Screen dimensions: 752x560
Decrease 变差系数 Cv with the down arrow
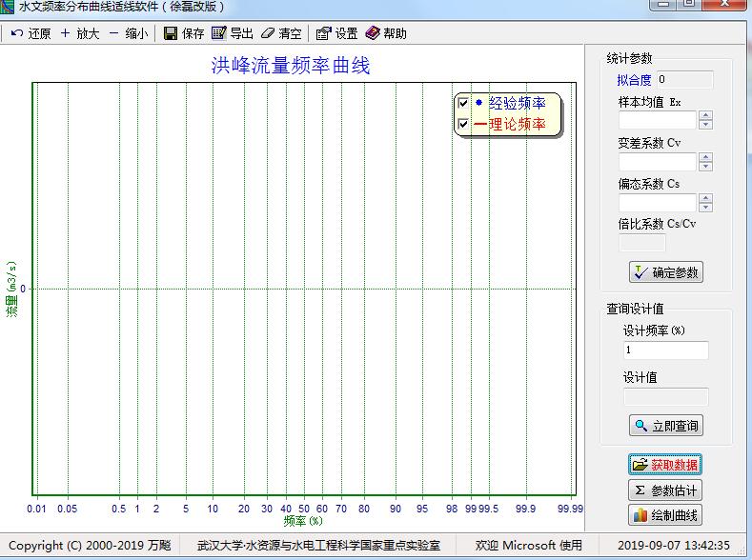coord(705,166)
